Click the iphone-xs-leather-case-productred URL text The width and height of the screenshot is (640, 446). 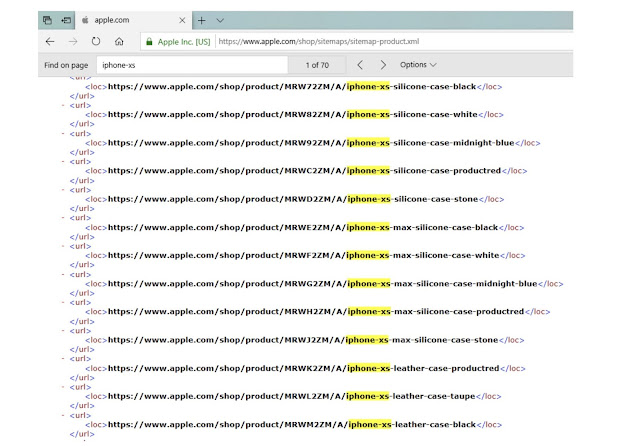point(304,368)
